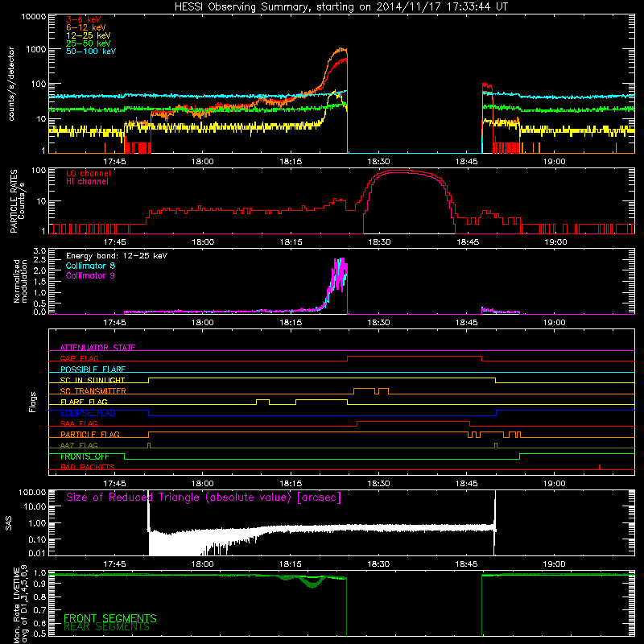Click the ATTENUATOR STATE flag label
Image resolution: width=644 pixels, height=644 pixels.
pyautogui.click(x=97, y=348)
